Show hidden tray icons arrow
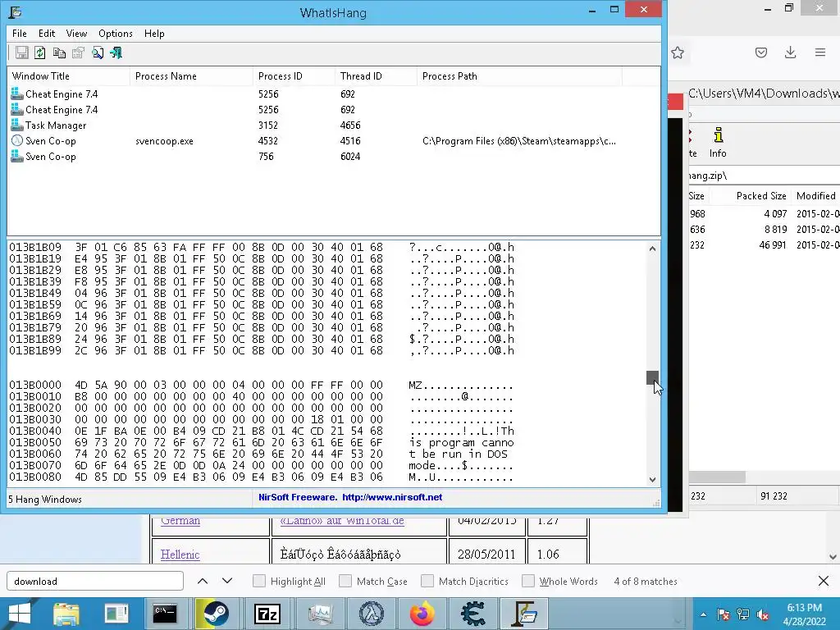Viewport: 840px width, 630px height. 703,614
